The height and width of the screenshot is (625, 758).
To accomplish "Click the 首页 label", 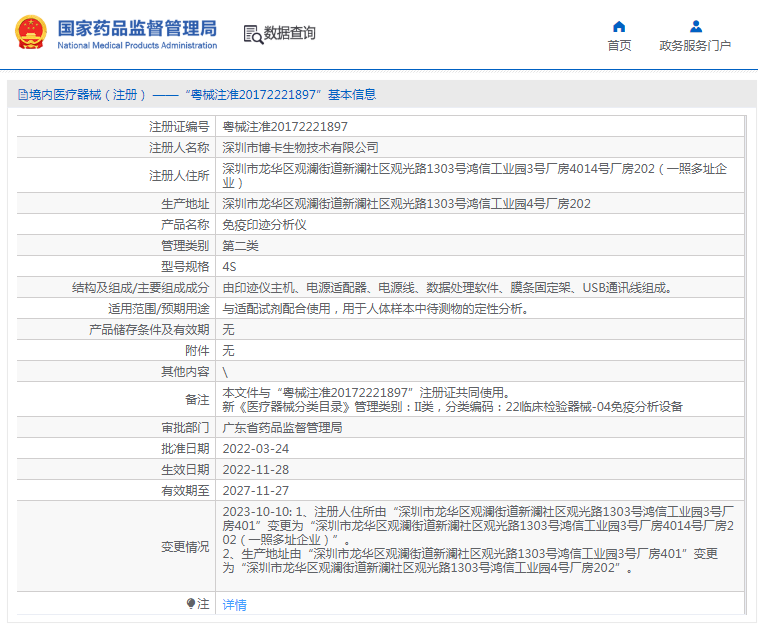I will 619,45.
